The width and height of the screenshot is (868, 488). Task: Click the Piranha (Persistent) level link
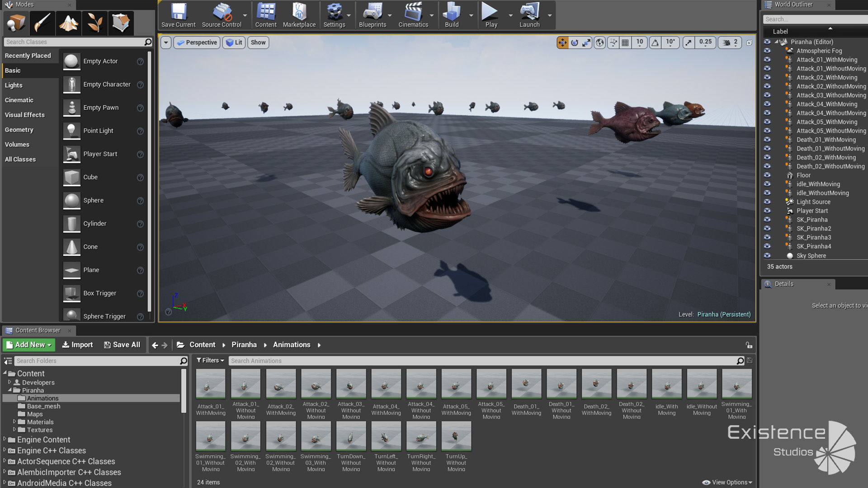click(x=724, y=314)
